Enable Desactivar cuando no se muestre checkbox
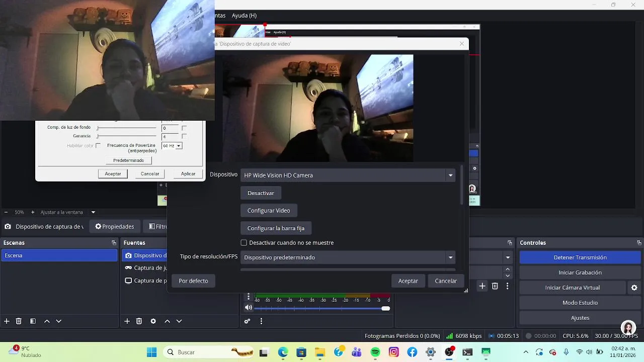The width and height of the screenshot is (644, 362). (244, 243)
